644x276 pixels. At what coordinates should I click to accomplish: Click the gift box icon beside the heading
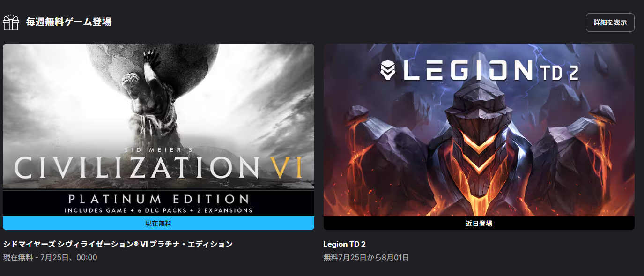coord(11,22)
